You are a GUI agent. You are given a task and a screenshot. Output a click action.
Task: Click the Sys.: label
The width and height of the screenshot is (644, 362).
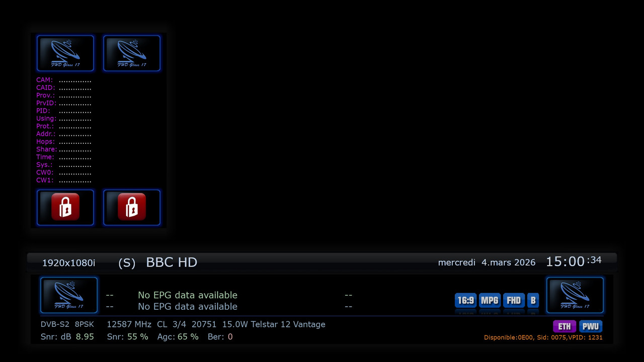(44, 165)
